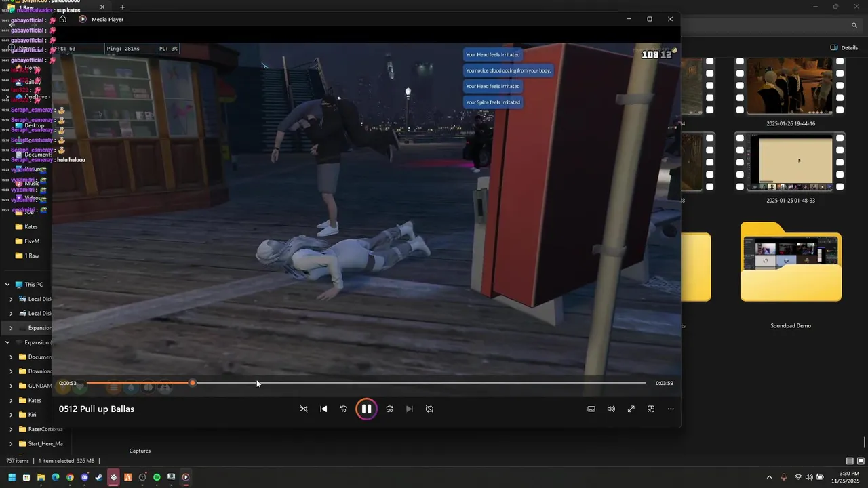Open more options in Media Player

pyautogui.click(x=671, y=409)
